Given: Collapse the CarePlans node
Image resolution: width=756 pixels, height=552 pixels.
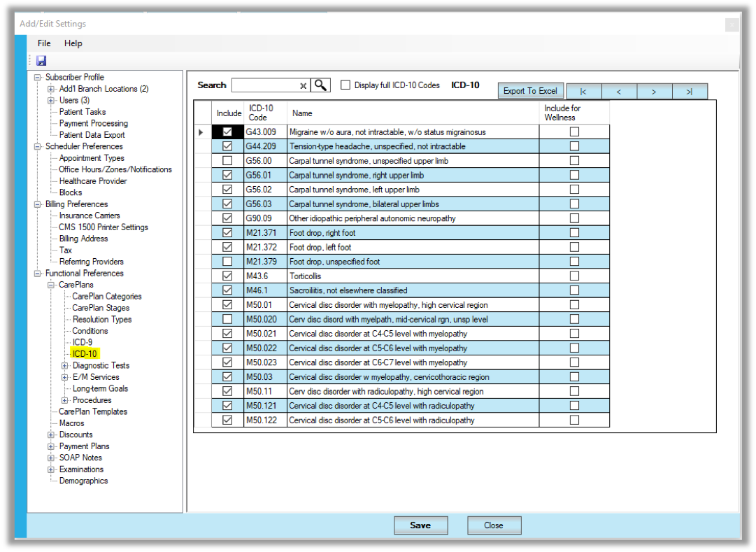Looking at the screenshot, I should coord(50,285).
